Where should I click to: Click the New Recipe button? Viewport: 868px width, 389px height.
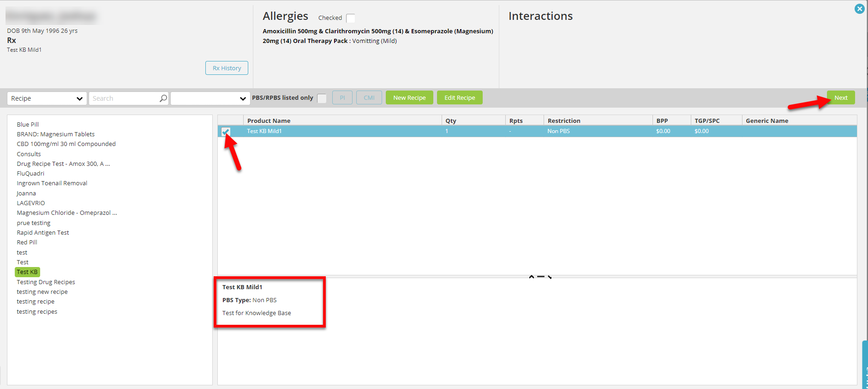pyautogui.click(x=409, y=97)
